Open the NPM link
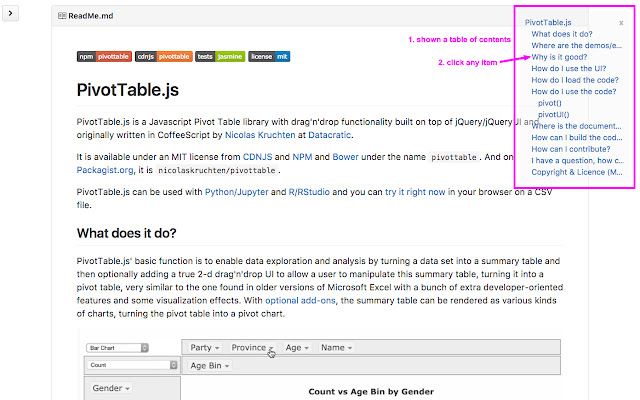640x400 pixels. pos(302,157)
